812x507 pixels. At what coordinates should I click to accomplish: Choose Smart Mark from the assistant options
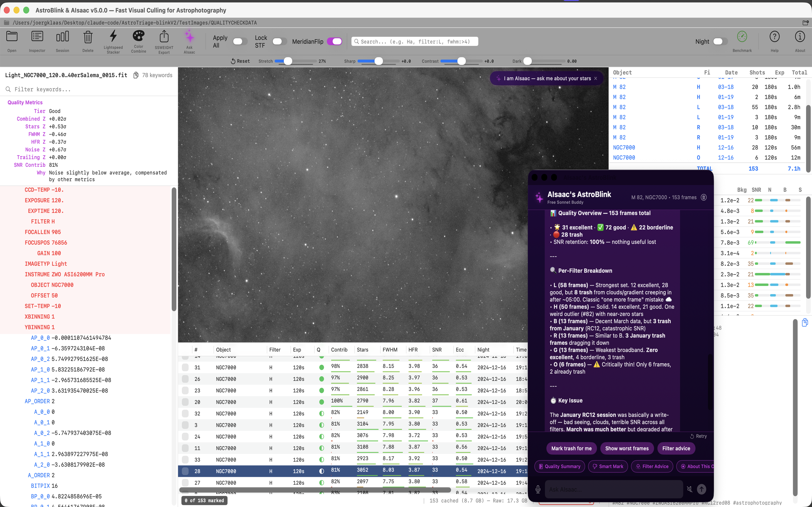pos(608,466)
